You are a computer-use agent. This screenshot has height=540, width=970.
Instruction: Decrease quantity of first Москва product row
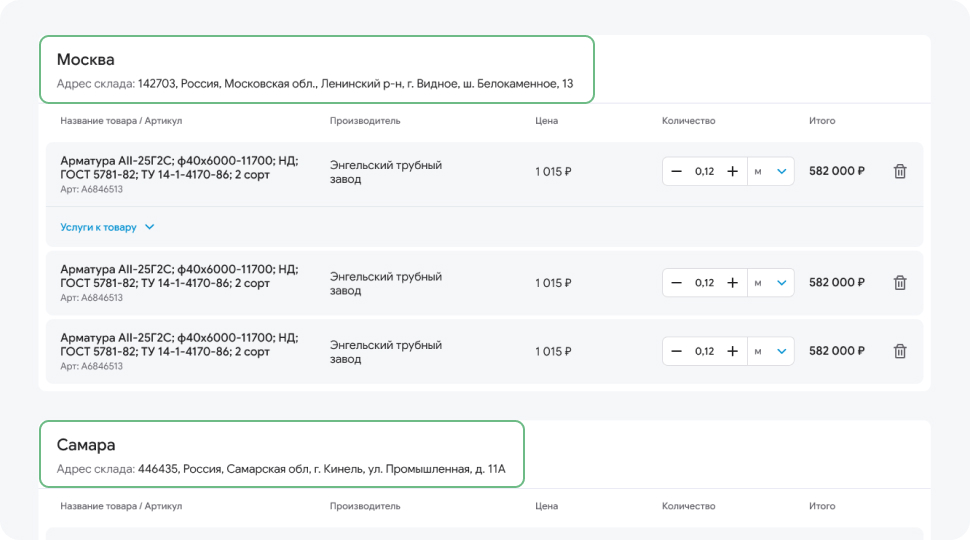point(676,171)
